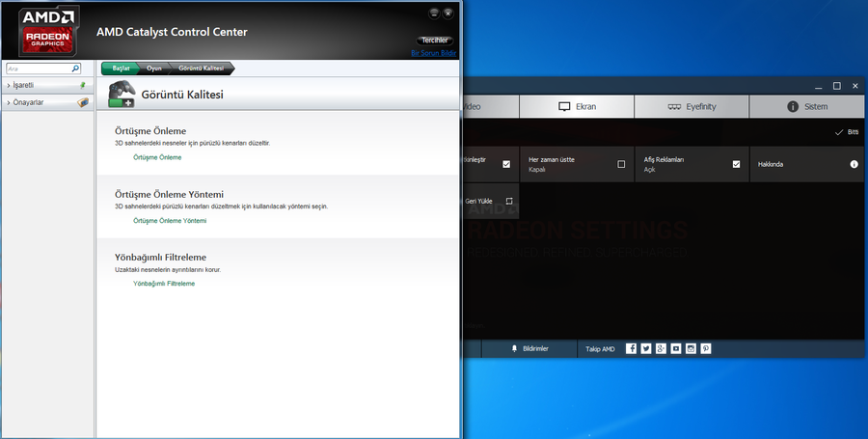
Task: Open the Bir Sorun Bildir link
Action: tap(433, 53)
